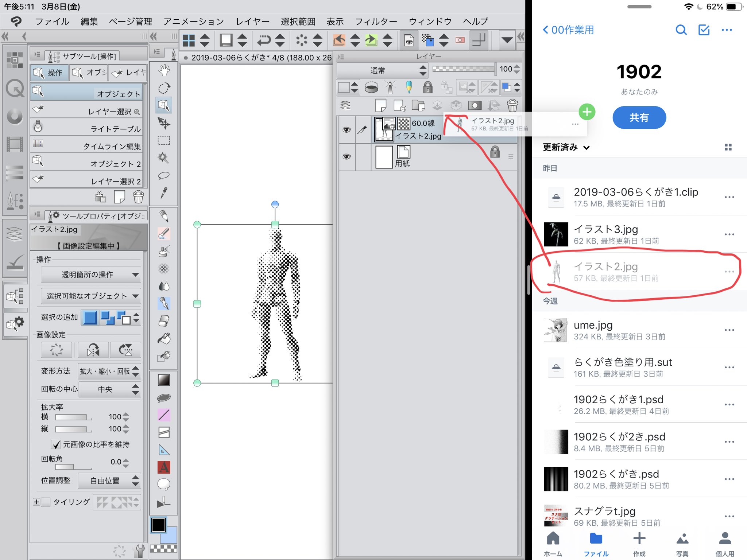The width and height of the screenshot is (747, 560).
Task: Tap the select checkmark icon in Dropbox
Action: 704,30
